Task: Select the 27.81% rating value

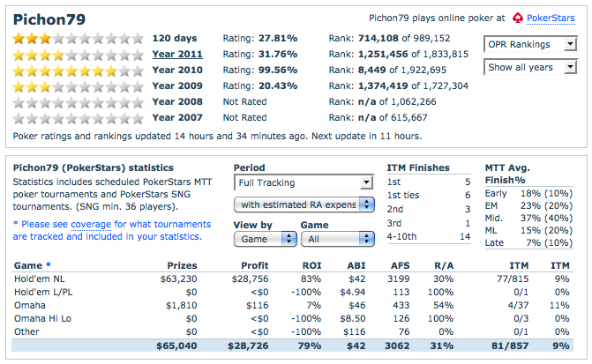Action: (278, 38)
